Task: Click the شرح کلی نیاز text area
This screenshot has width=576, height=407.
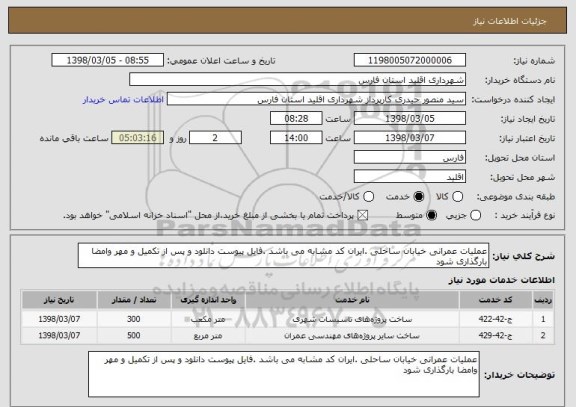Action: coord(283,255)
